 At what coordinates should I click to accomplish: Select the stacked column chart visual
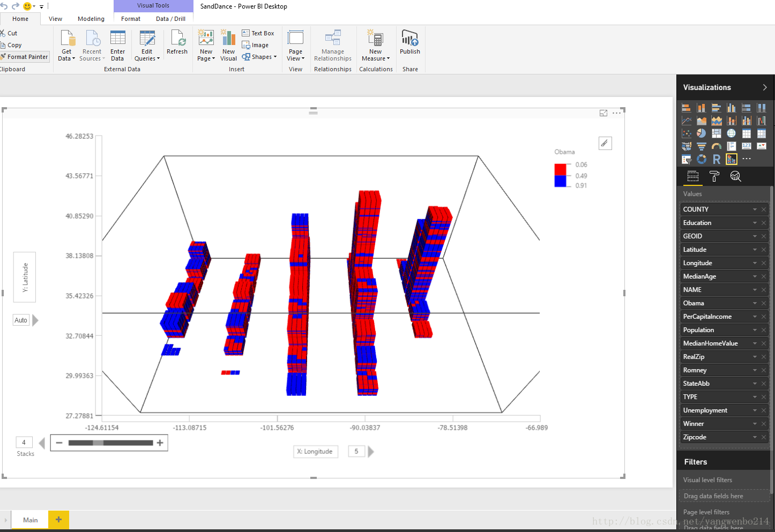pos(701,108)
